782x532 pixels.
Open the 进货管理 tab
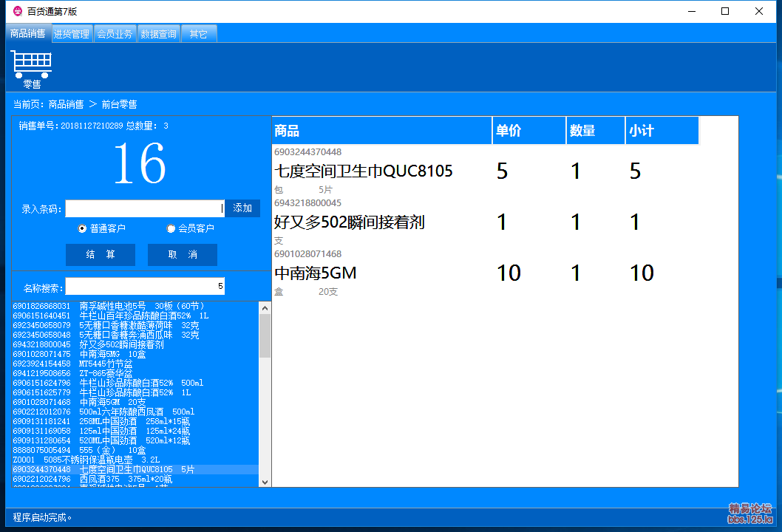71,34
